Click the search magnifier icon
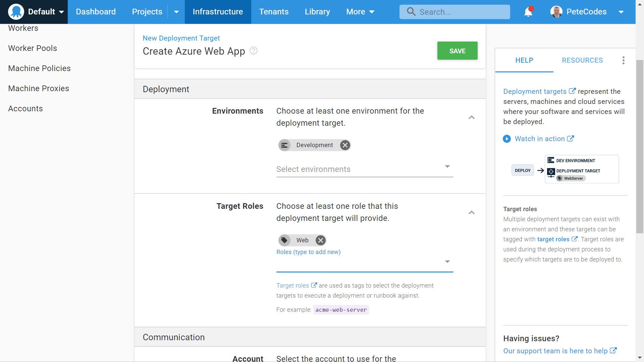 tap(411, 12)
